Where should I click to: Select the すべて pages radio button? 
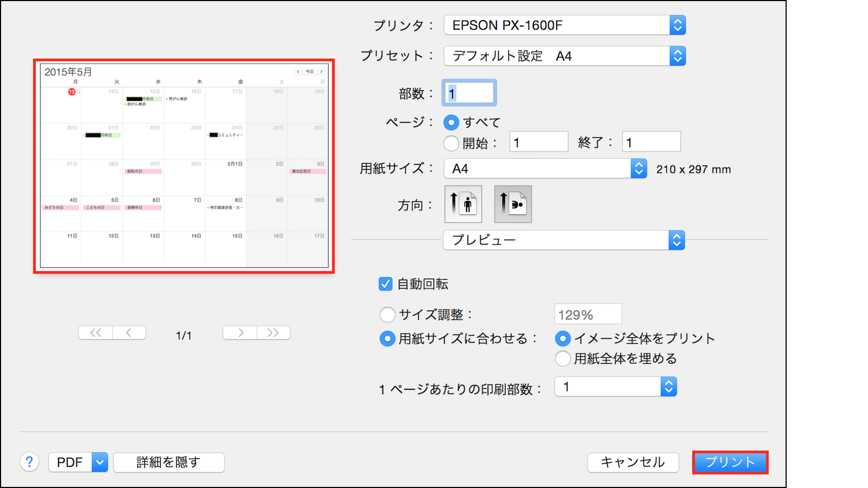pos(451,123)
